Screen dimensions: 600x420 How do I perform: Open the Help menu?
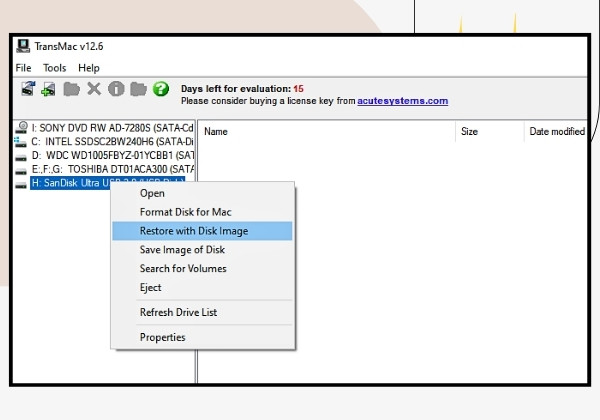89,68
